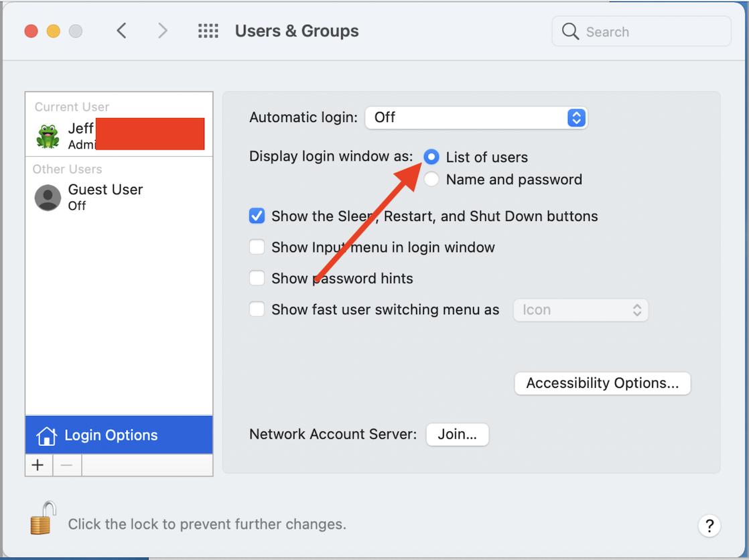Enable Show Input menu in login window
Screen dimensions: 749x560
[257, 247]
